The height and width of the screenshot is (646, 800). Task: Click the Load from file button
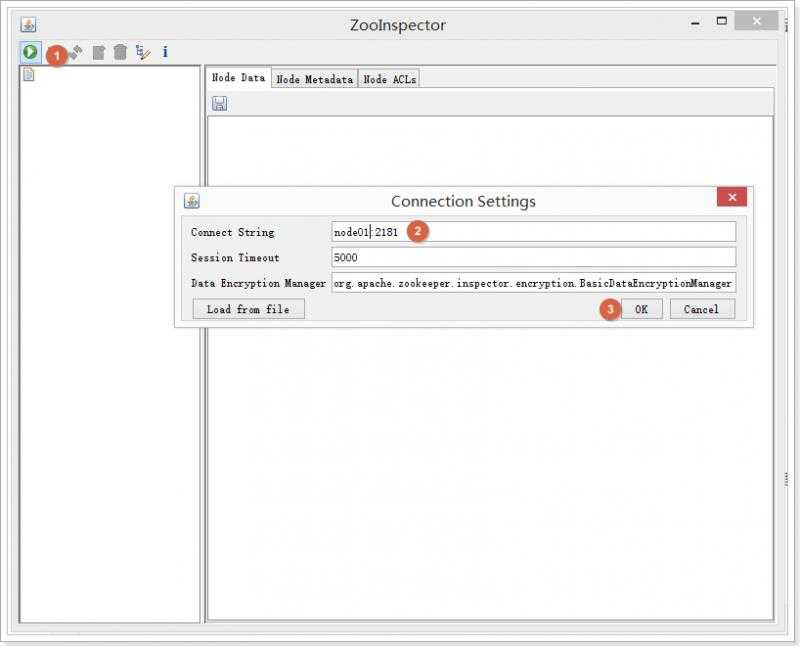pos(248,309)
